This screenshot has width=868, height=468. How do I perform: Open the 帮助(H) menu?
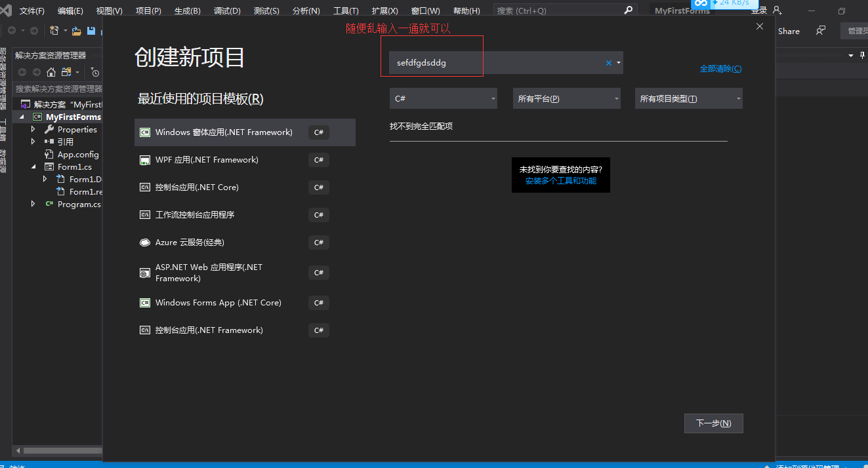[x=466, y=10]
